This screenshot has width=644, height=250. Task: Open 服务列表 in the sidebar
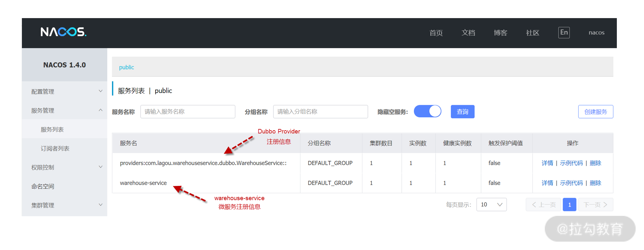tap(52, 130)
